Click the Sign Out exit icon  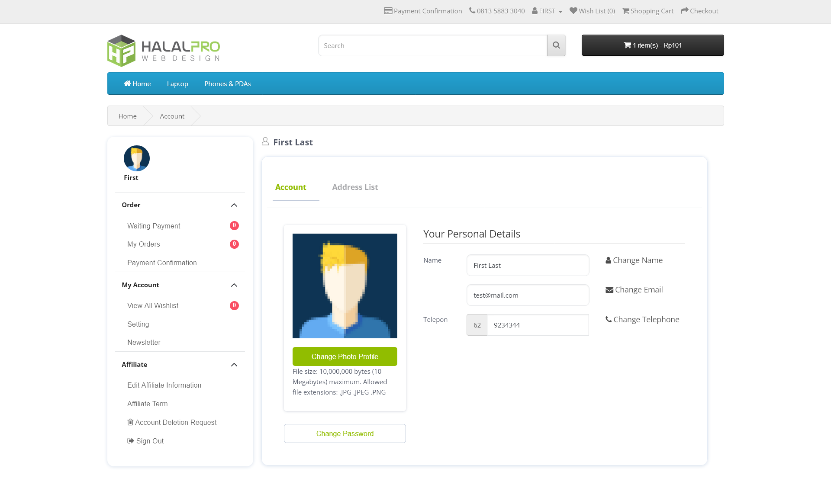tap(130, 441)
